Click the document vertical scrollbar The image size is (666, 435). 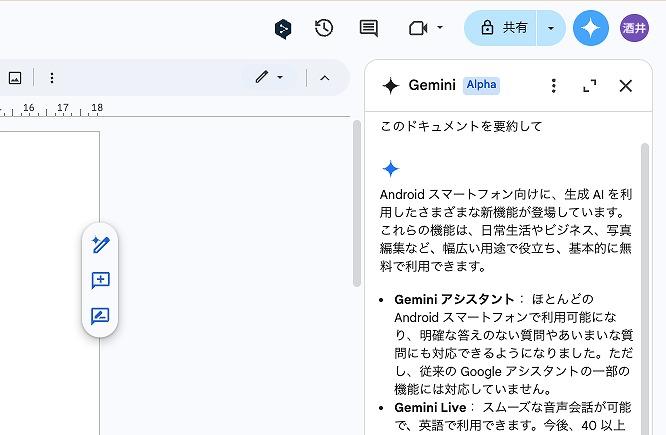[x=357, y=203]
